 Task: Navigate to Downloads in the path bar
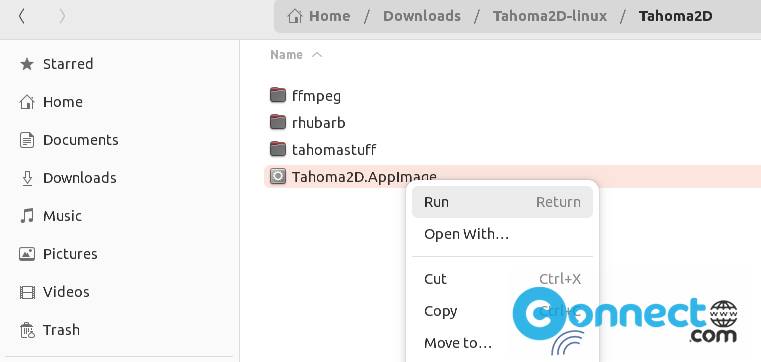point(422,16)
